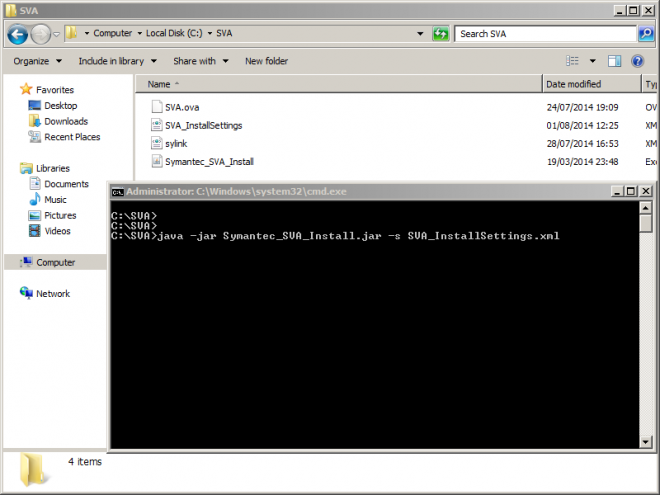Click the cmd window scroll down arrow
The height and width of the screenshot is (495, 660).
[646, 442]
